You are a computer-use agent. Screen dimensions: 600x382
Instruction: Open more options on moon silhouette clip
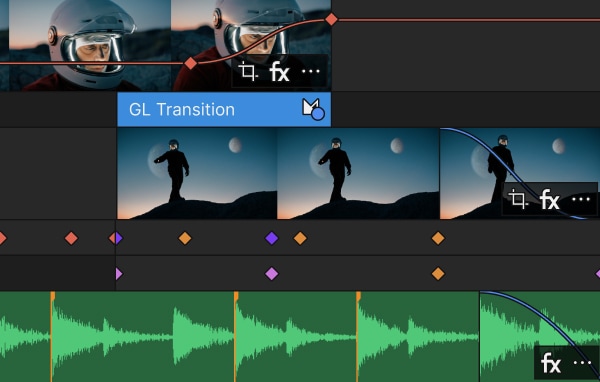(x=581, y=199)
